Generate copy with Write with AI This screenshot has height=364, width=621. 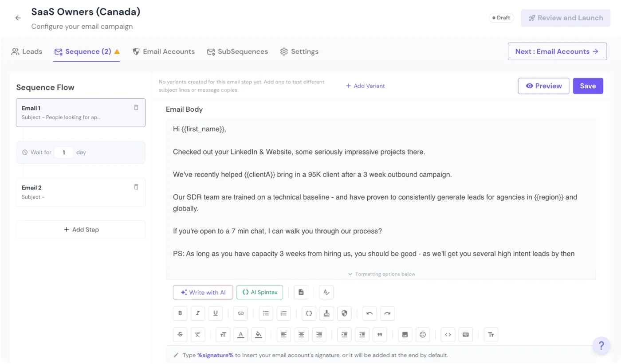[203, 293]
